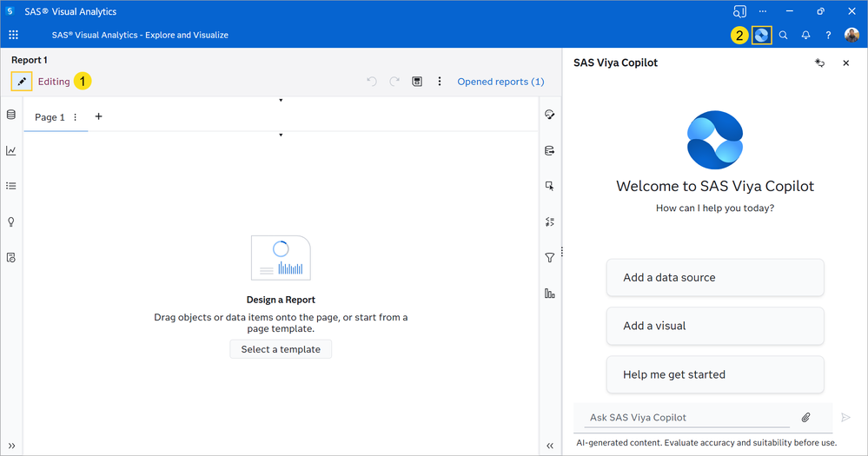Open the Filters funnel pane icon
The height and width of the screenshot is (456, 868).
click(x=550, y=257)
